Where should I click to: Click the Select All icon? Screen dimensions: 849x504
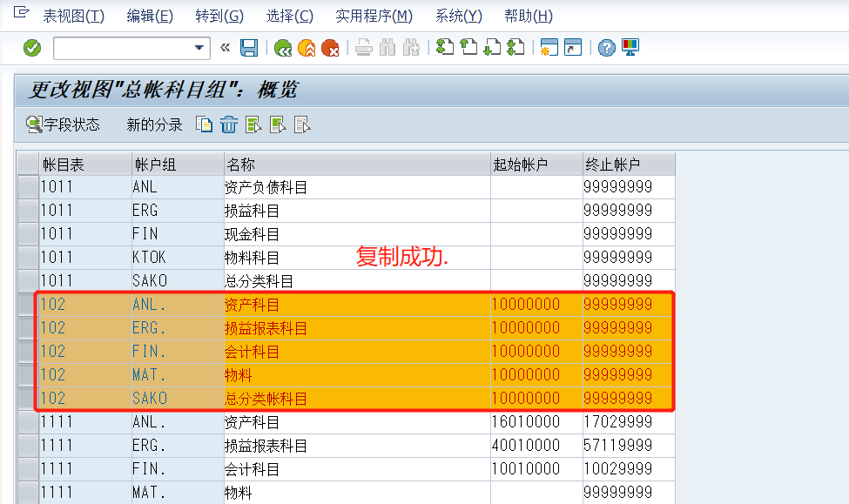click(x=253, y=125)
